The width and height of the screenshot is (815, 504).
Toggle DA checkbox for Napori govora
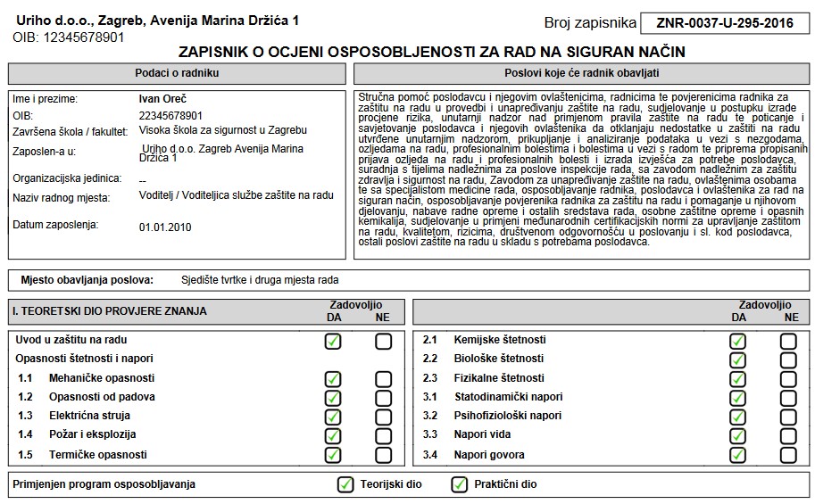737,455
